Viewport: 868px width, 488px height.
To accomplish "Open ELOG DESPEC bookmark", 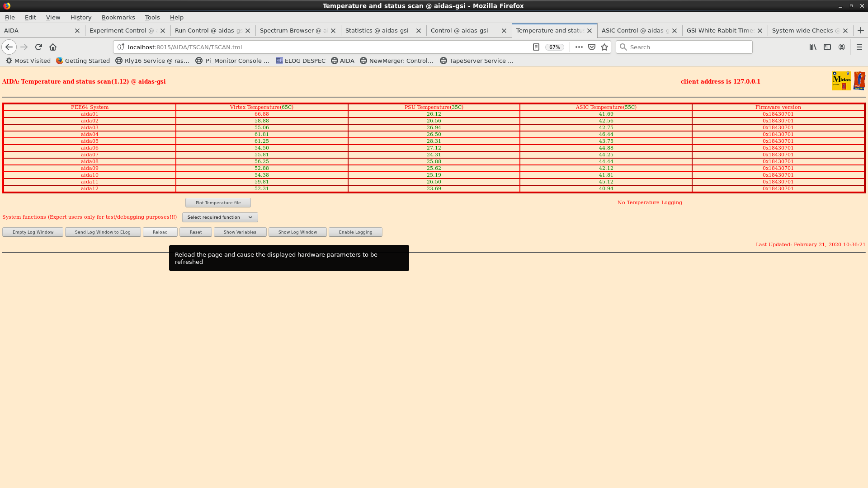I will coord(301,61).
